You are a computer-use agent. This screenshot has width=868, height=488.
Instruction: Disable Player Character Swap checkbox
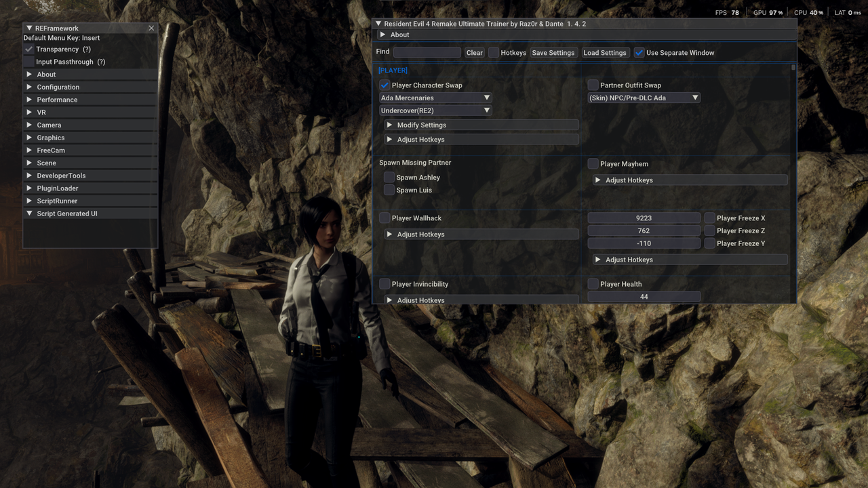point(384,85)
